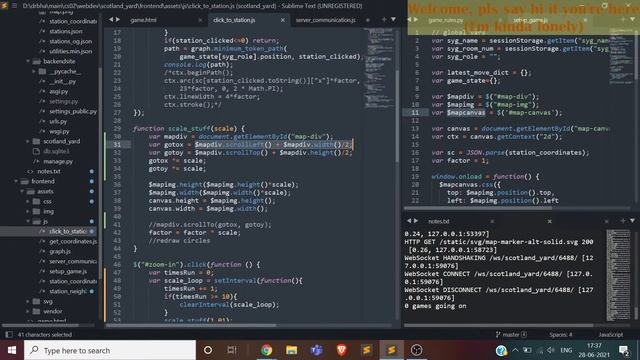Go to next tab in left editor pane
Image resolution: width=640 pixels, height=360 pixels.
tap(118, 19)
